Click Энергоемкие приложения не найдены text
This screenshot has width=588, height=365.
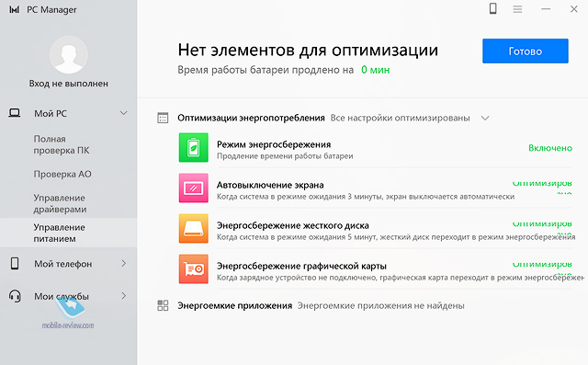click(x=381, y=306)
